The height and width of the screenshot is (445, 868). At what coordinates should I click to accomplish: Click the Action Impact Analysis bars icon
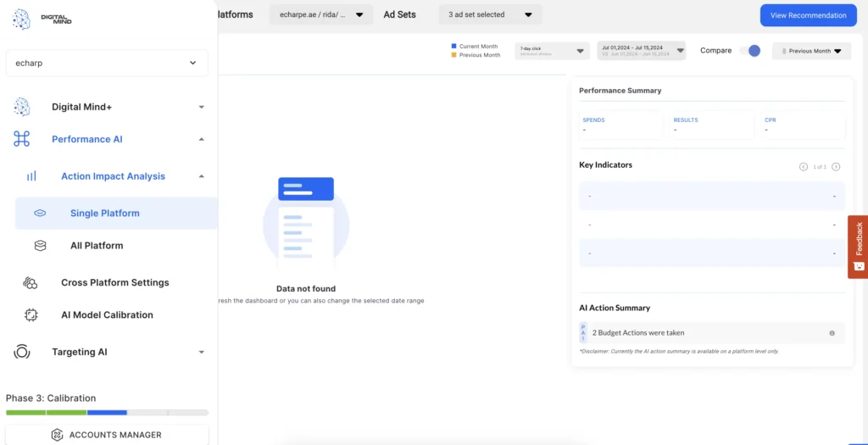click(x=31, y=176)
